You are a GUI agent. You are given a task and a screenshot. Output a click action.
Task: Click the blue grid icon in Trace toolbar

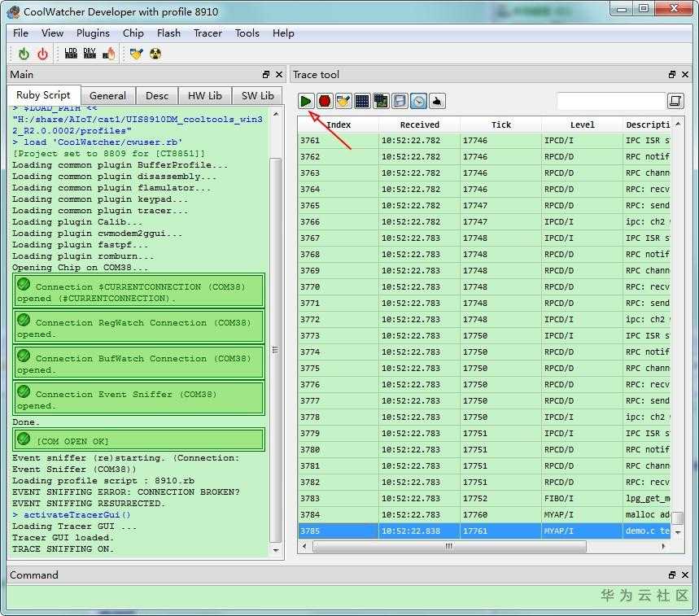tap(362, 101)
